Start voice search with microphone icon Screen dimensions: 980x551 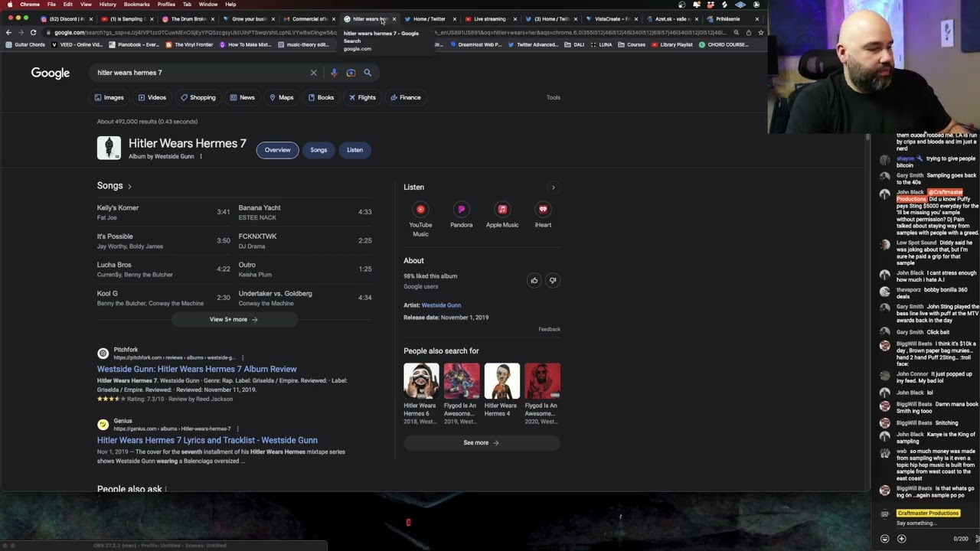[x=334, y=73]
